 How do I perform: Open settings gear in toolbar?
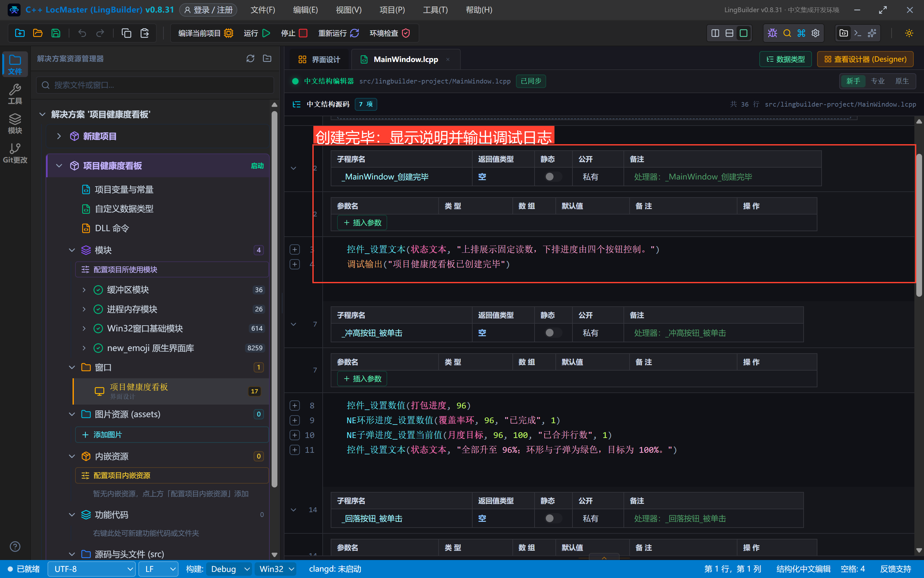(815, 33)
